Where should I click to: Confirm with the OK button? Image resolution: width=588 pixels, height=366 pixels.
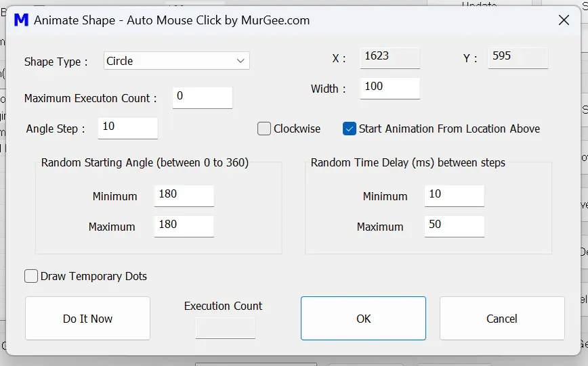tap(363, 319)
